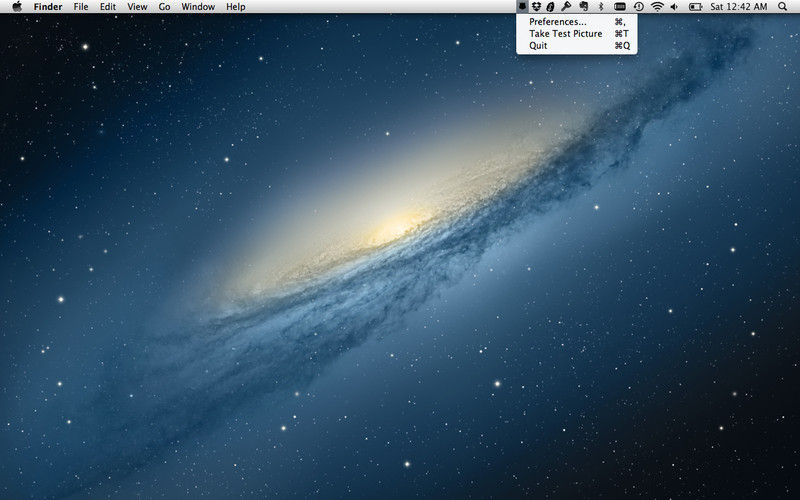This screenshot has height=500, width=800.
Task: Click the keyboard viewer menu bar icon
Action: pyautogui.click(x=619, y=7)
